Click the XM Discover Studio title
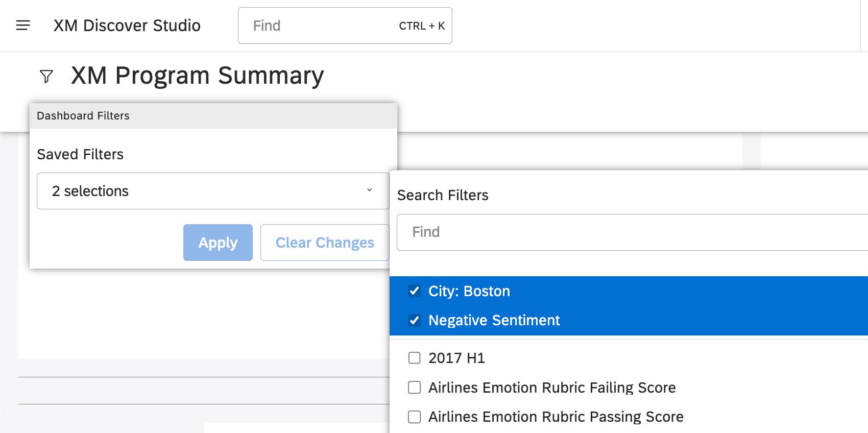Screen dimensions: 868x433 click(127, 26)
